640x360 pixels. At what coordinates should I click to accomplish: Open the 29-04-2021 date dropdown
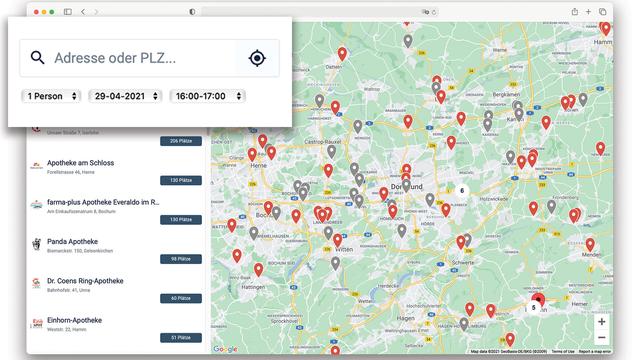(125, 96)
